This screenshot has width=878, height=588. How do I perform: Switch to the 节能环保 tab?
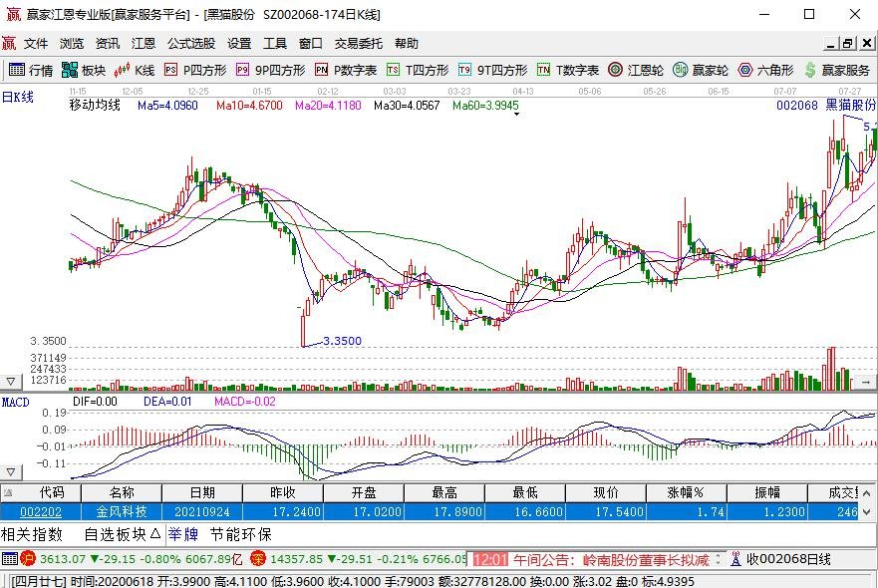(x=241, y=534)
